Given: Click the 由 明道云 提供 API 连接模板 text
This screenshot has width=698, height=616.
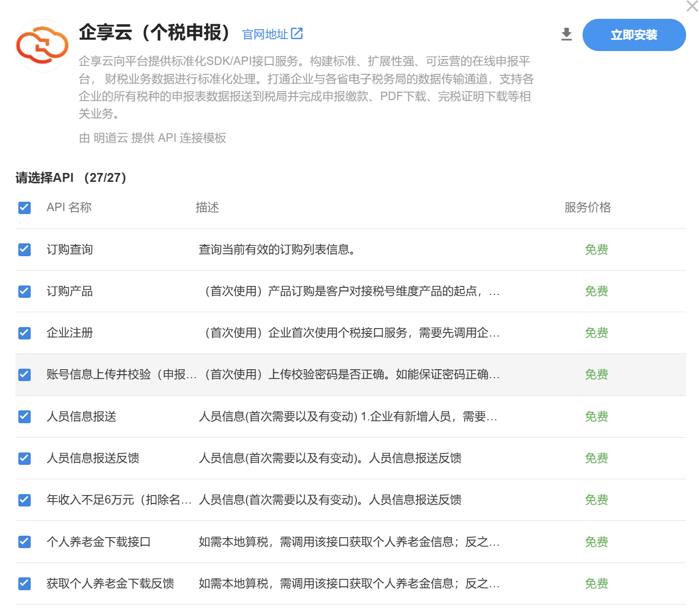Looking at the screenshot, I should click(153, 138).
